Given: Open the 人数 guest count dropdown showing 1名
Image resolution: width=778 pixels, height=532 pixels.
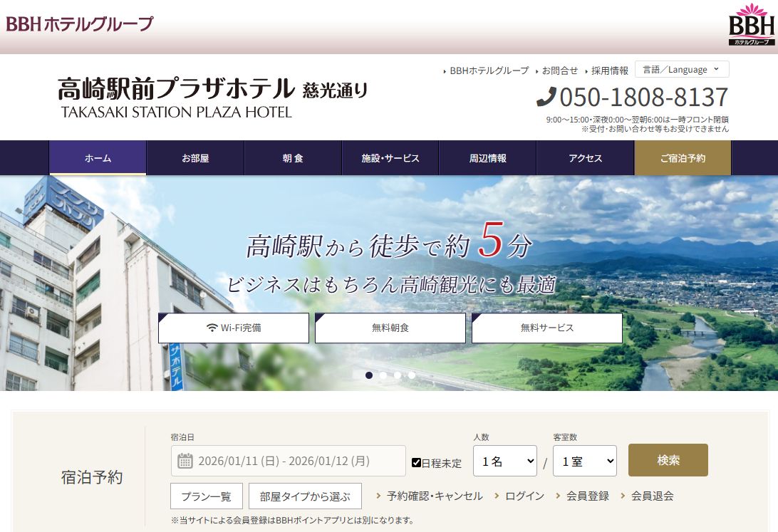Looking at the screenshot, I should pyautogui.click(x=505, y=461).
